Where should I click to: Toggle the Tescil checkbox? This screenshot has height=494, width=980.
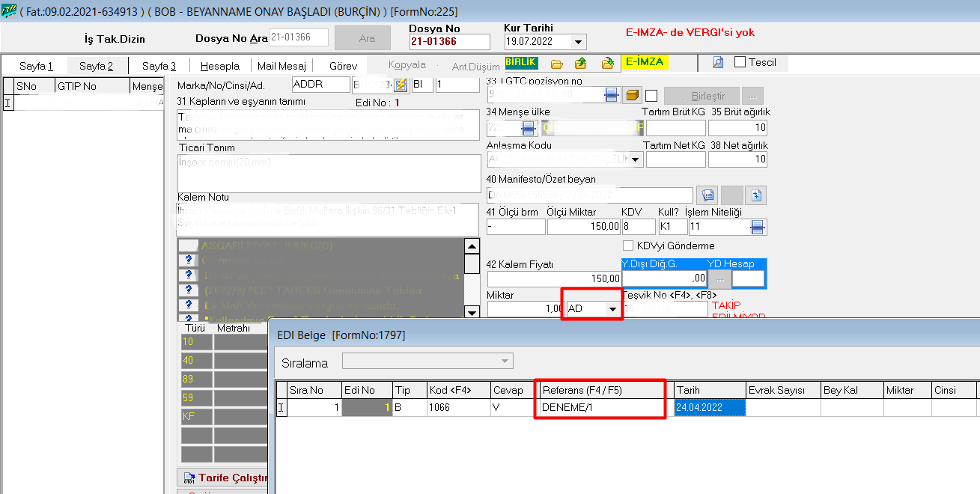(x=740, y=62)
